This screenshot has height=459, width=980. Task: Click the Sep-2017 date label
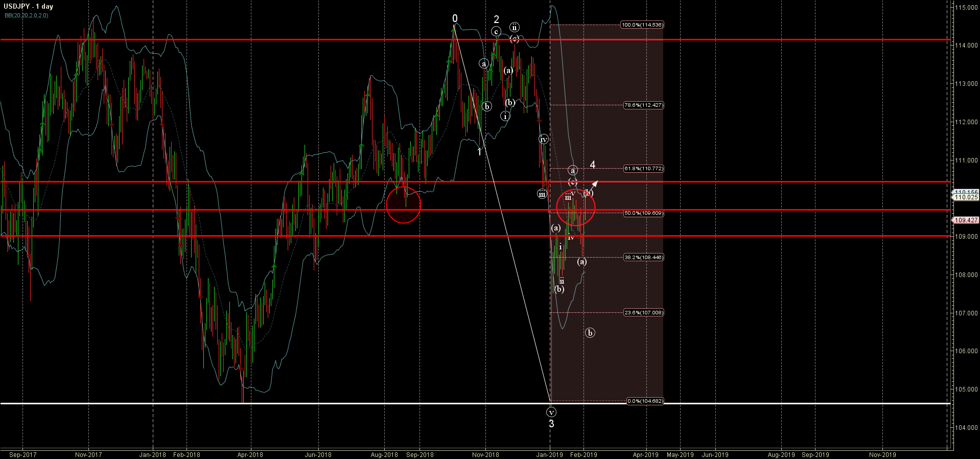pyautogui.click(x=23, y=454)
